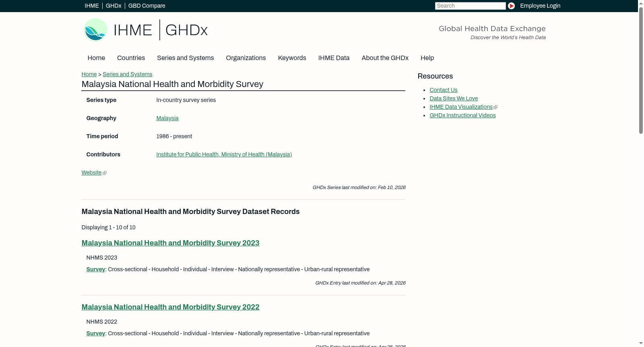644x347 pixels.
Task: Click the 'NHMS 2022' text
Action: [101, 322]
